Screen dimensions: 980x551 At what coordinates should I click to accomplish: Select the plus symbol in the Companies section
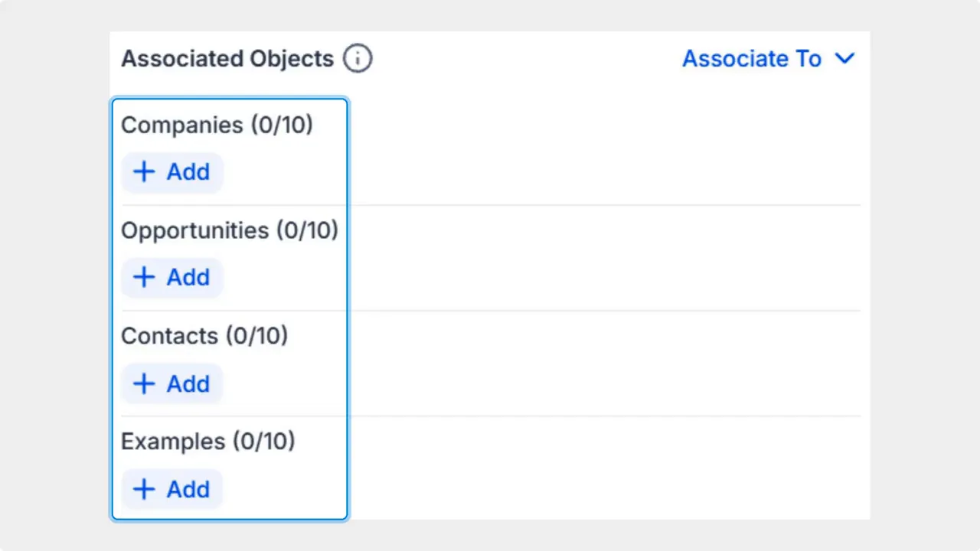(144, 172)
